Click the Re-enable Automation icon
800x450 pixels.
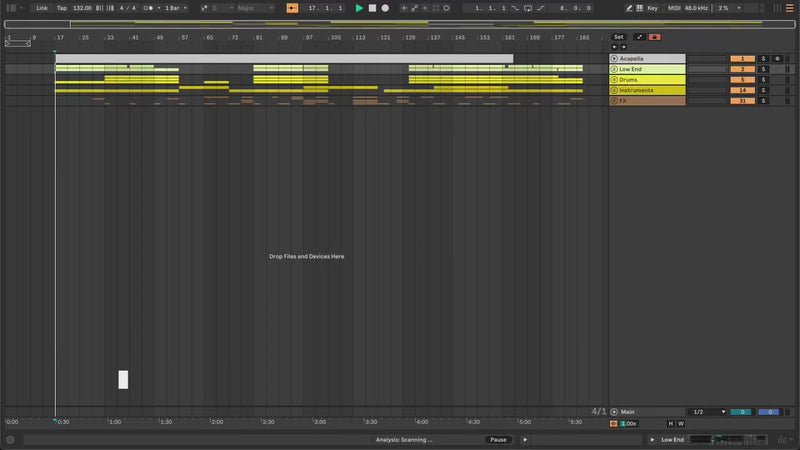point(424,8)
